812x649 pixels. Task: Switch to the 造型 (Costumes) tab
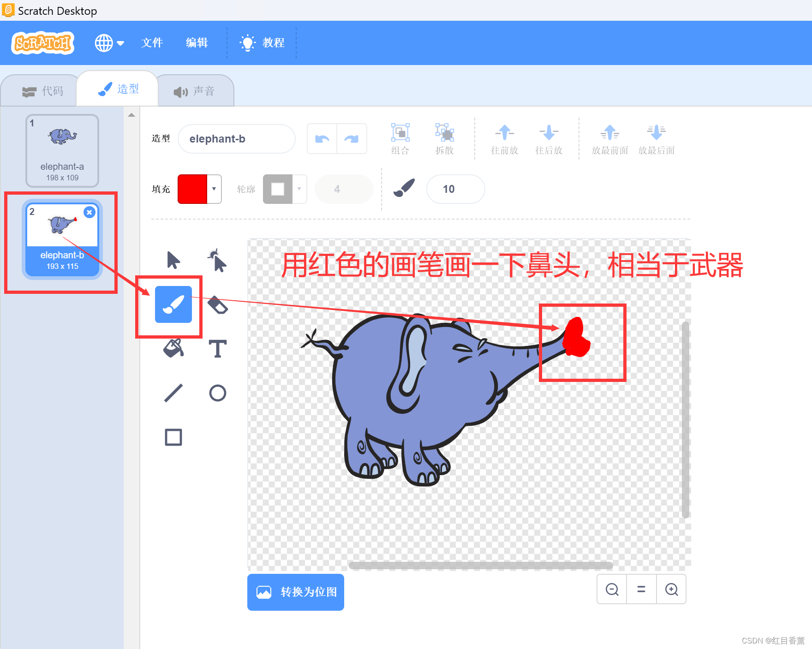point(118,89)
